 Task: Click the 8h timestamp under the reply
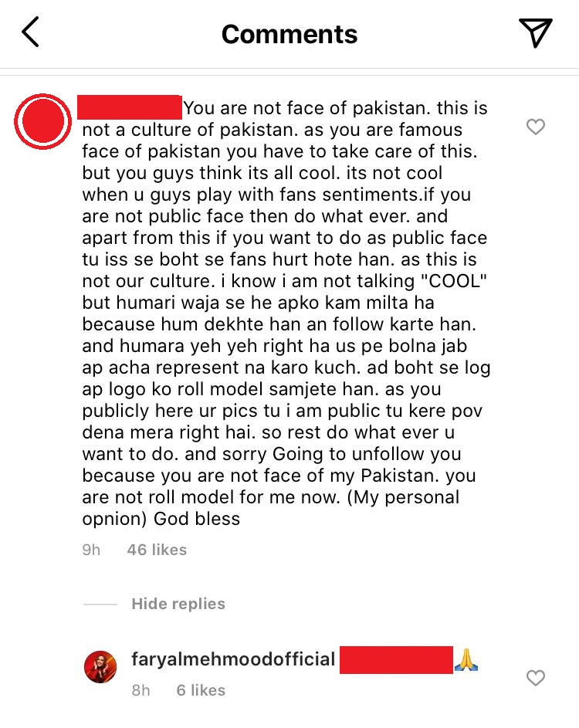click(141, 690)
